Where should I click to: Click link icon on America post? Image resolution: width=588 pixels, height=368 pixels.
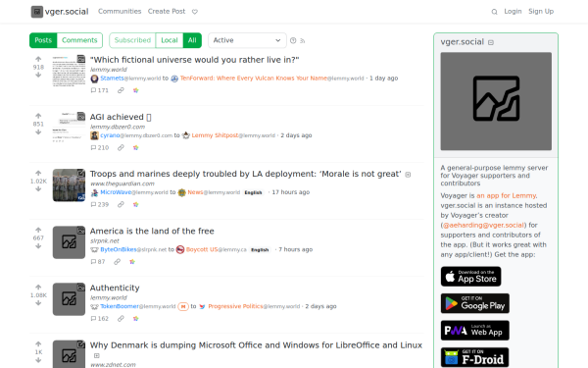coord(118,262)
